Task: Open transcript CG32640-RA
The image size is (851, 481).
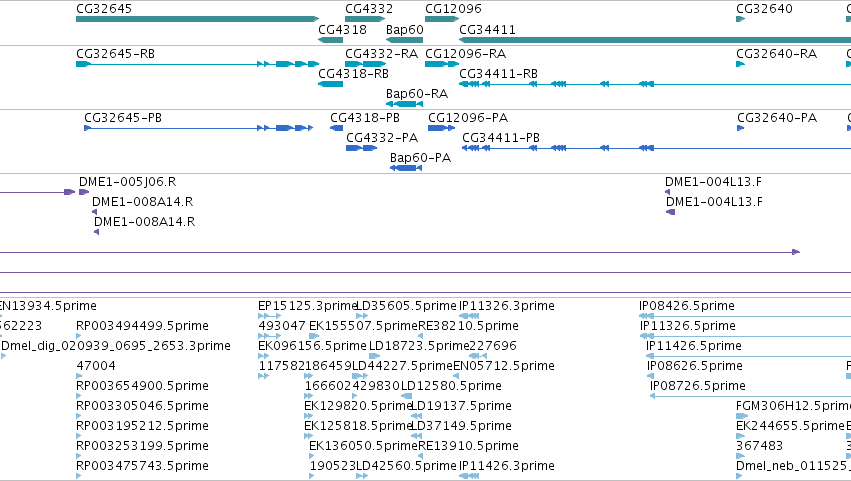Action: click(740, 64)
